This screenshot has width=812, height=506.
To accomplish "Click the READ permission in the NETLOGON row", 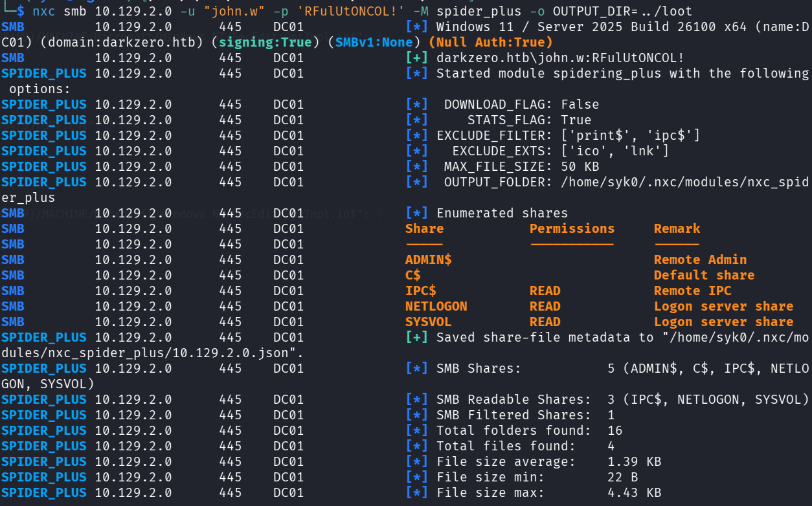I will pos(545,306).
